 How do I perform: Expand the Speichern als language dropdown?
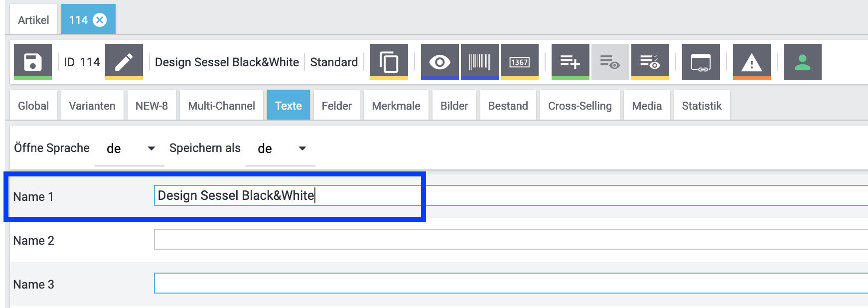[x=281, y=149]
